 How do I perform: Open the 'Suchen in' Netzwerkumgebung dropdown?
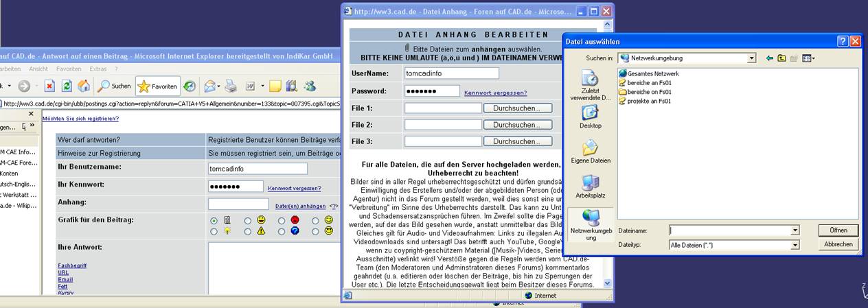pos(751,58)
